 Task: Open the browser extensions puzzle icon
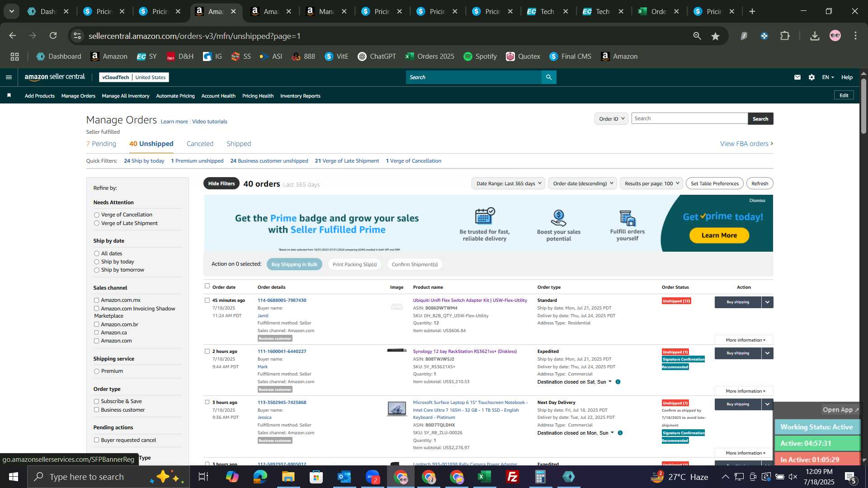[785, 36]
